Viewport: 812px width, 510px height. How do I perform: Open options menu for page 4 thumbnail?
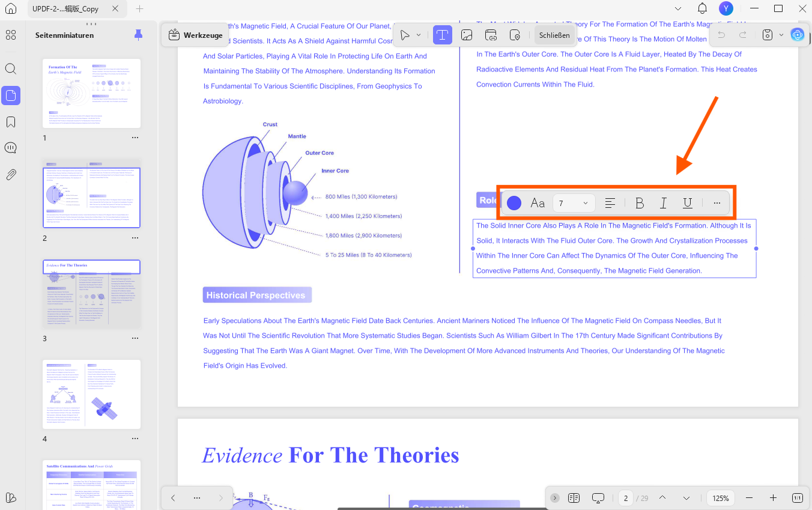tap(135, 439)
